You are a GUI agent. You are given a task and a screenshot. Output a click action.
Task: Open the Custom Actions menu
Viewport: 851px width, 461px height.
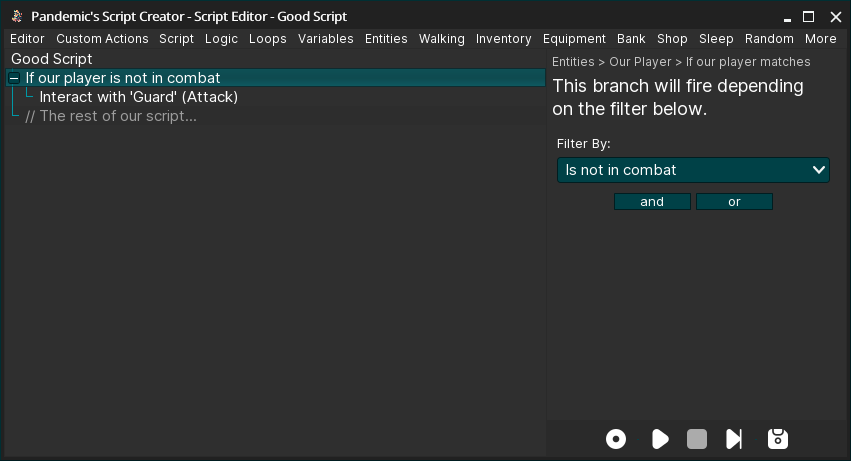coord(102,39)
